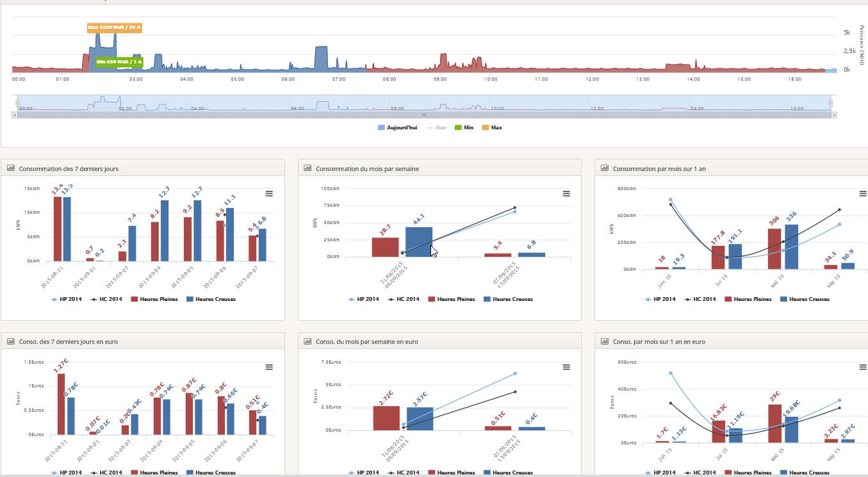Grab the left handle of the power chart navigator

click(18, 103)
